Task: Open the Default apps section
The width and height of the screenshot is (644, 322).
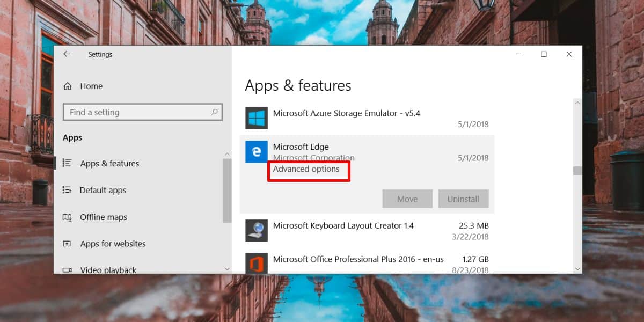Action: point(103,191)
